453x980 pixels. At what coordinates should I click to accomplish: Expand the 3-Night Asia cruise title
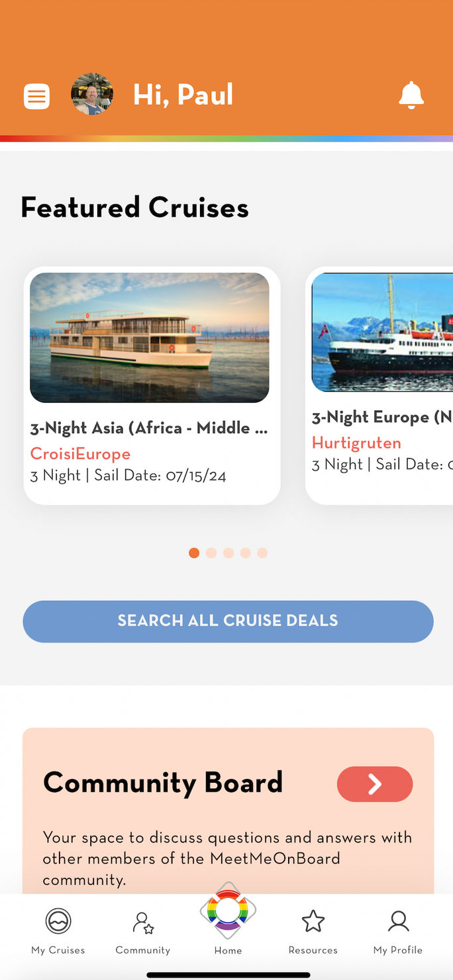click(150, 428)
